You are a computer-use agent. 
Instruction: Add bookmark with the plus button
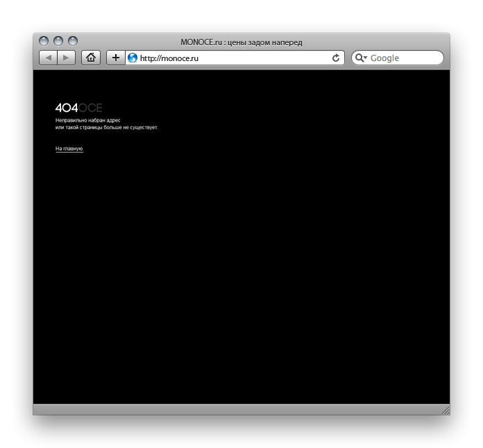point(116,58)
